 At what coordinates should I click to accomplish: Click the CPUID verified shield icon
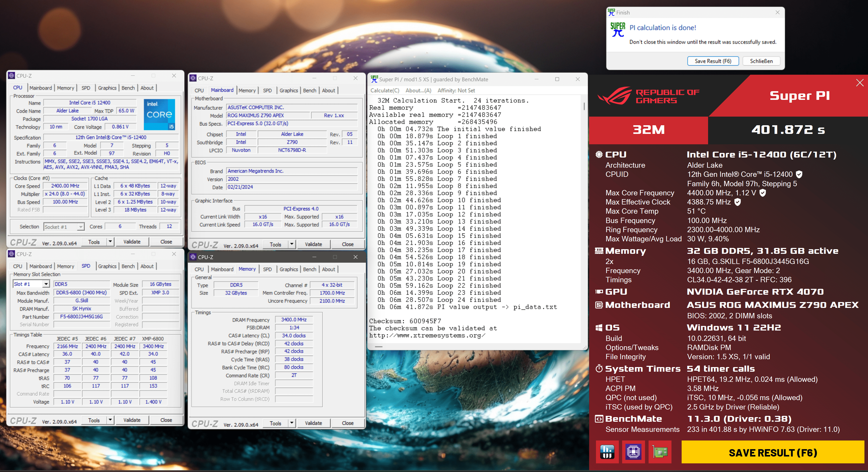click(799, 174)
